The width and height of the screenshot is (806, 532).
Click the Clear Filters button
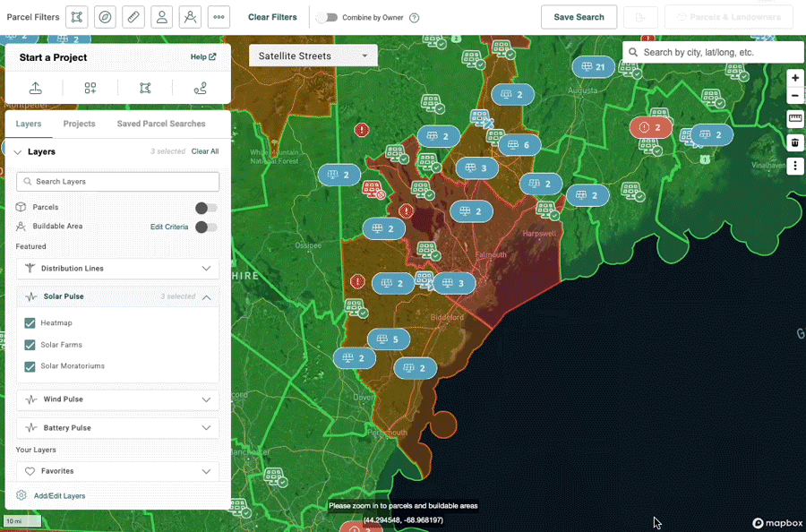272,17
